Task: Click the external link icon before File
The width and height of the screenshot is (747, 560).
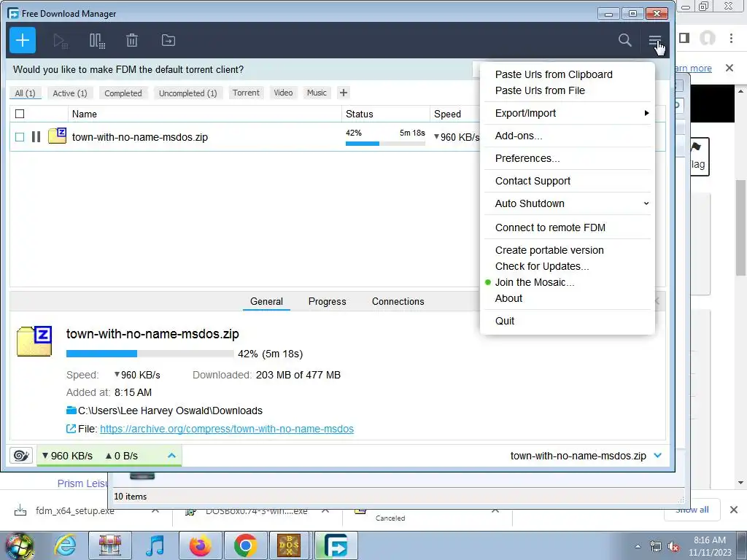Action: coord(71,429)
